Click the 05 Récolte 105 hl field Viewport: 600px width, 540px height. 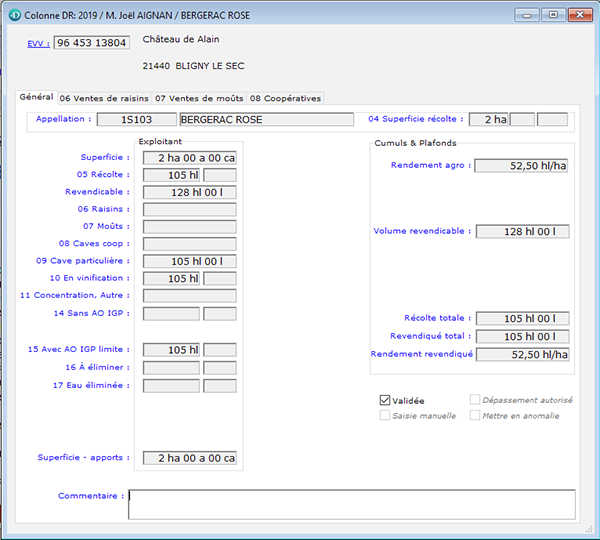tap(171, 175)
